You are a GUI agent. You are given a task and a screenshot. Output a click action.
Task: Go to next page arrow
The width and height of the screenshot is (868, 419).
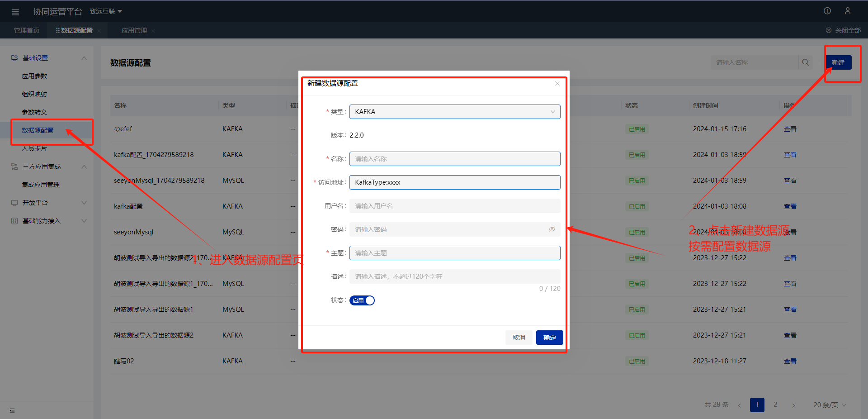click(793, 405)
